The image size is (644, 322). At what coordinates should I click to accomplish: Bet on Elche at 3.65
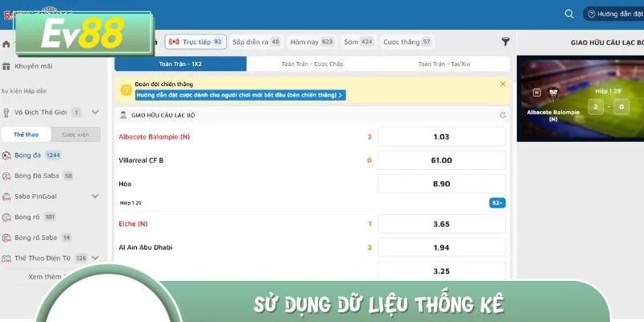pos(441,224)
